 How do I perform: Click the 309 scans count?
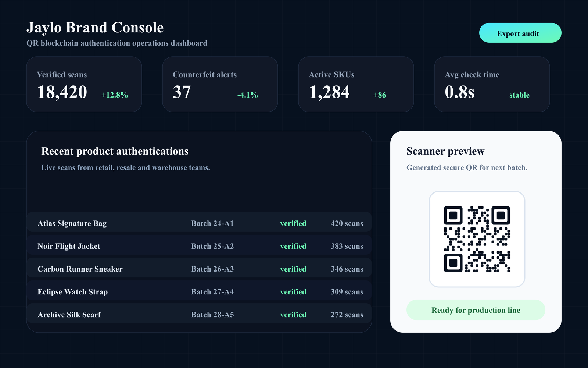coord(347,292)
